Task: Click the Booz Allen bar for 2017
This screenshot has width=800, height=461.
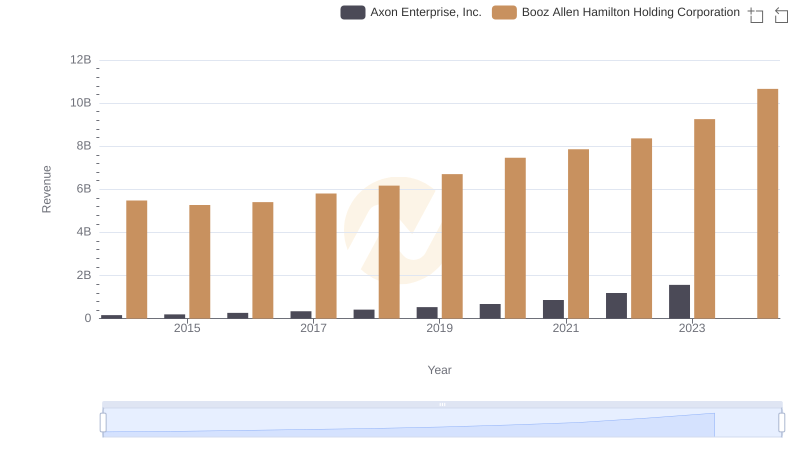Action: [326, 255]
